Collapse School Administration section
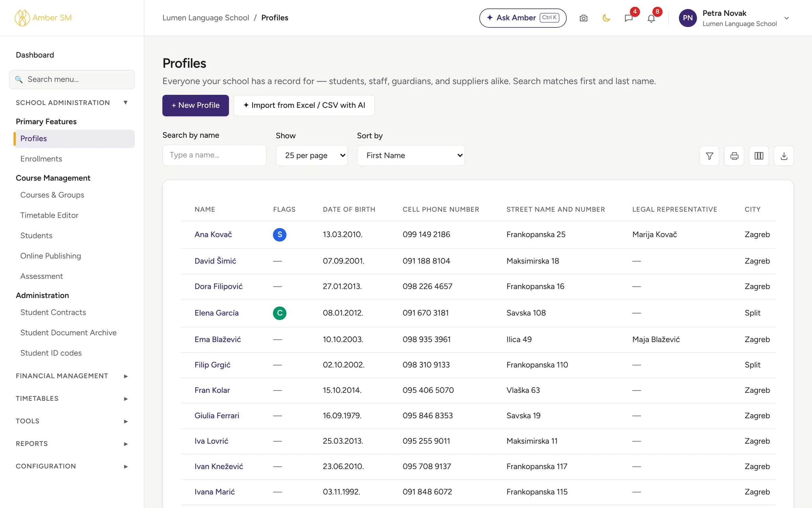812x508 pixels. pos(72,103)
